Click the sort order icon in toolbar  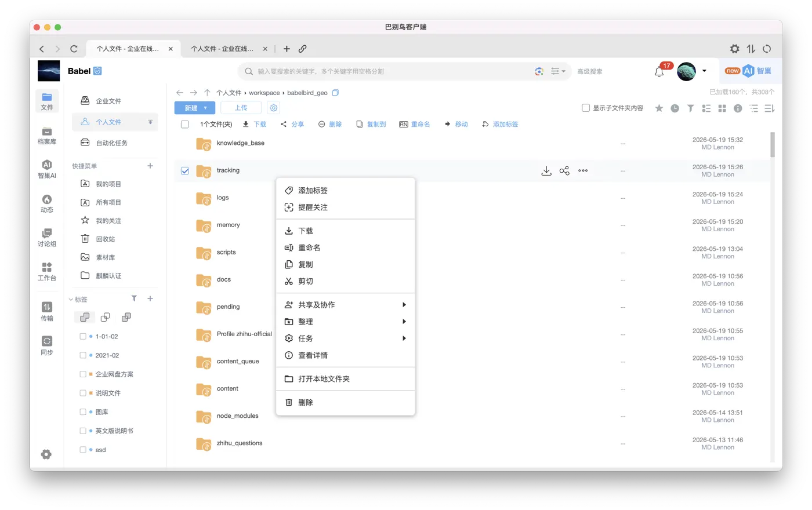[x=770, y=108]
